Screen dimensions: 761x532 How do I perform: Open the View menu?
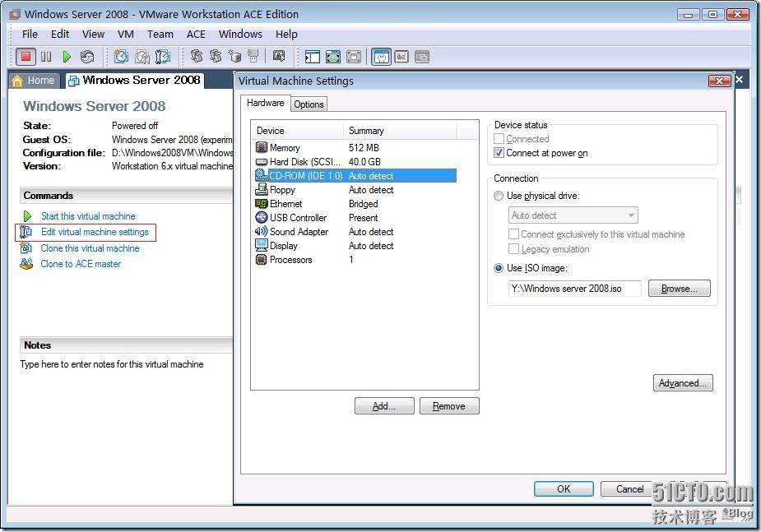[93, 34]
